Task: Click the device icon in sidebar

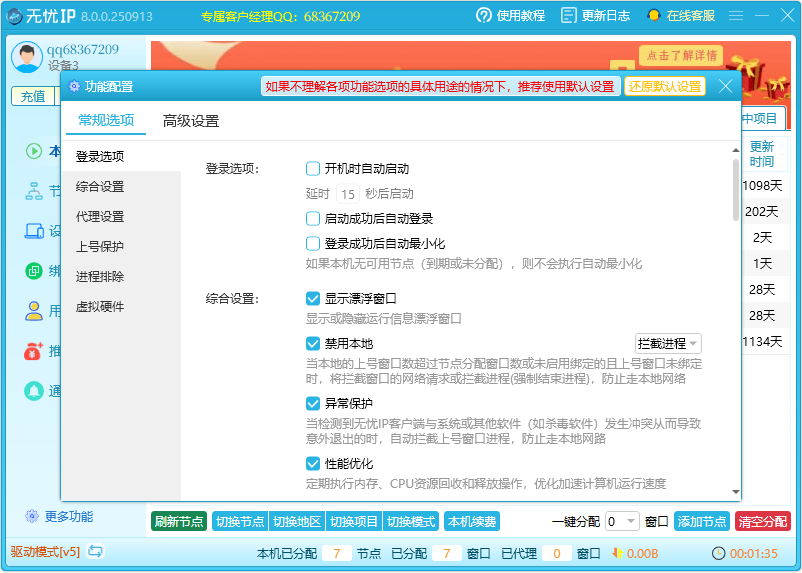Action: (x=34, y=231)
